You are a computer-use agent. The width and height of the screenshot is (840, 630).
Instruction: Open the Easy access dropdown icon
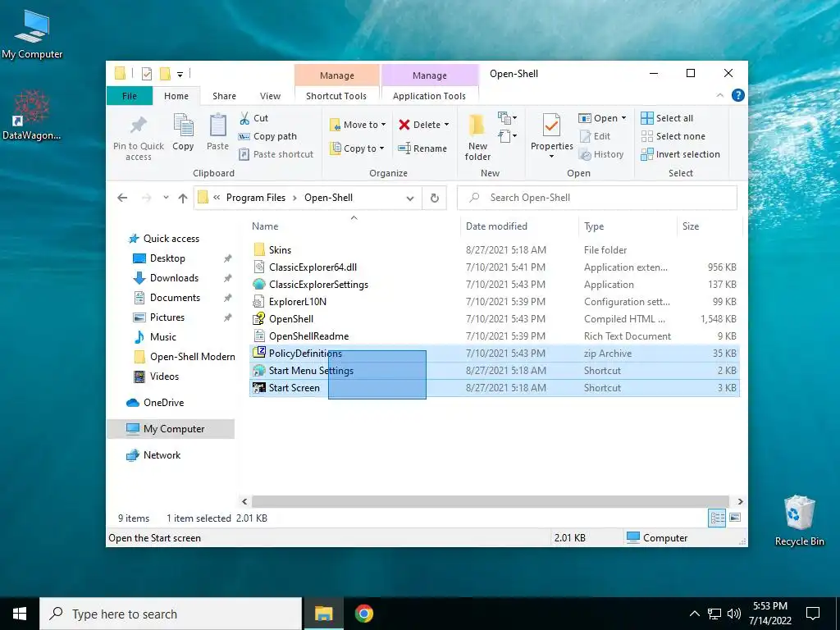point(507,136)
